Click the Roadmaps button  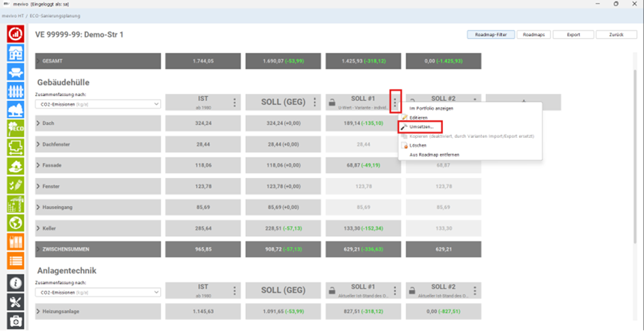(x=534, y=35)
